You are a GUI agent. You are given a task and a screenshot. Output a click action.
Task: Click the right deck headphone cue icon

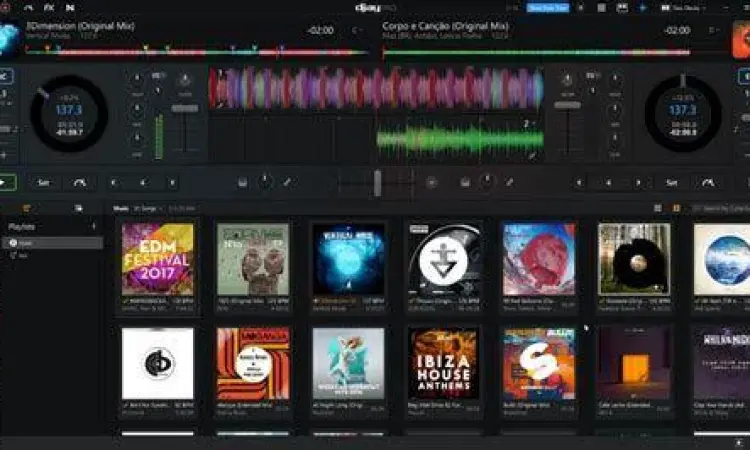(x=464, y=183)
